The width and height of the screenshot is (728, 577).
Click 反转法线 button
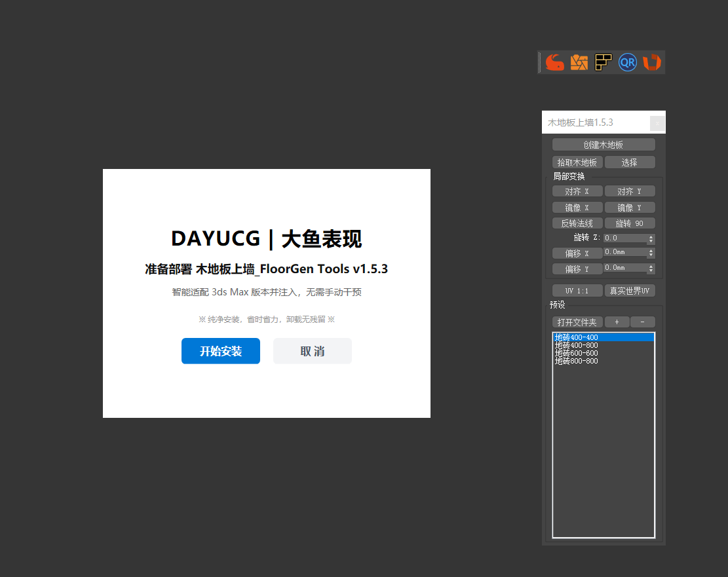click(577, 223)
